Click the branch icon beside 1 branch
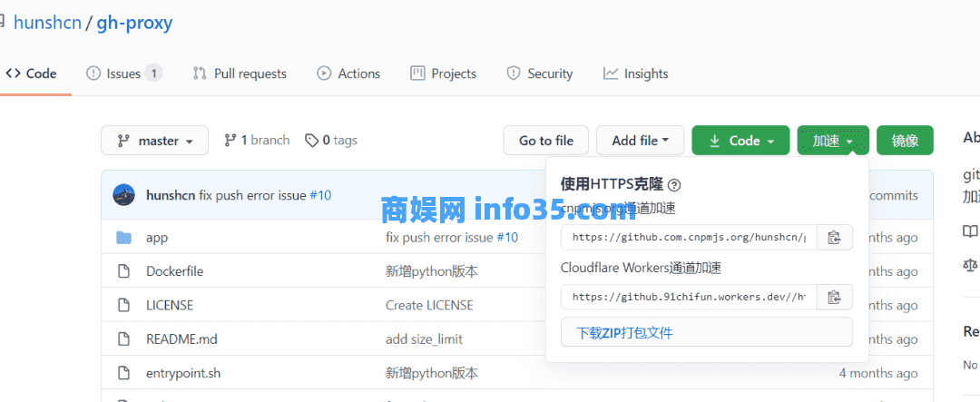 click(230, 140)
